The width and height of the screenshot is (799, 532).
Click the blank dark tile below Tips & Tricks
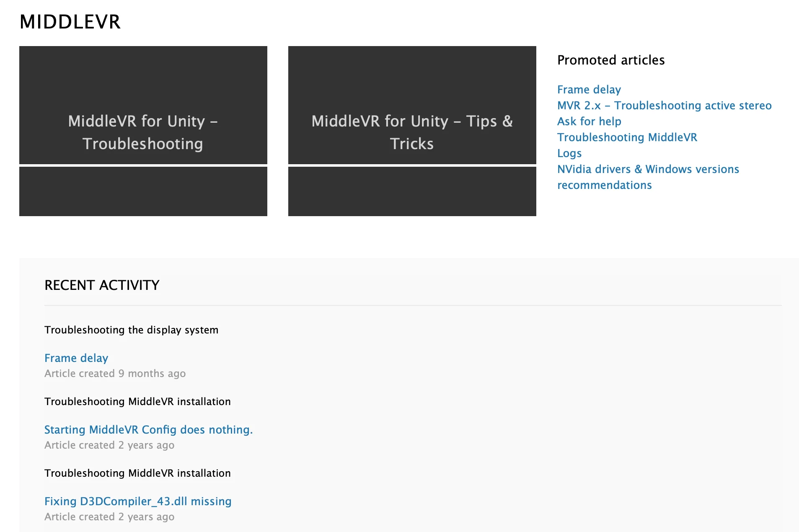coord(412,191)
